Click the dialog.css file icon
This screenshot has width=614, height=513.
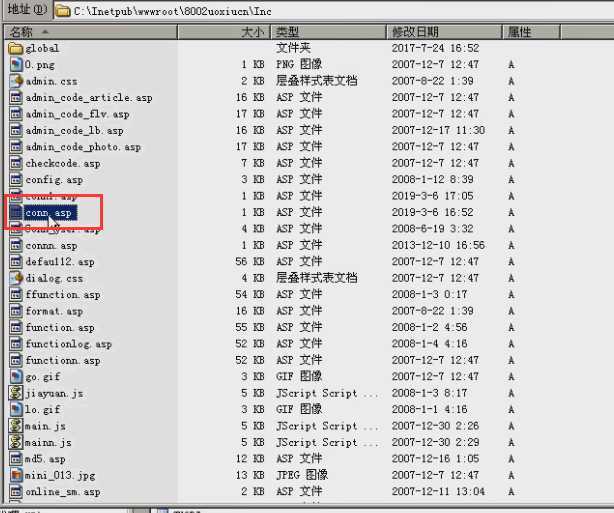(16, 278)
